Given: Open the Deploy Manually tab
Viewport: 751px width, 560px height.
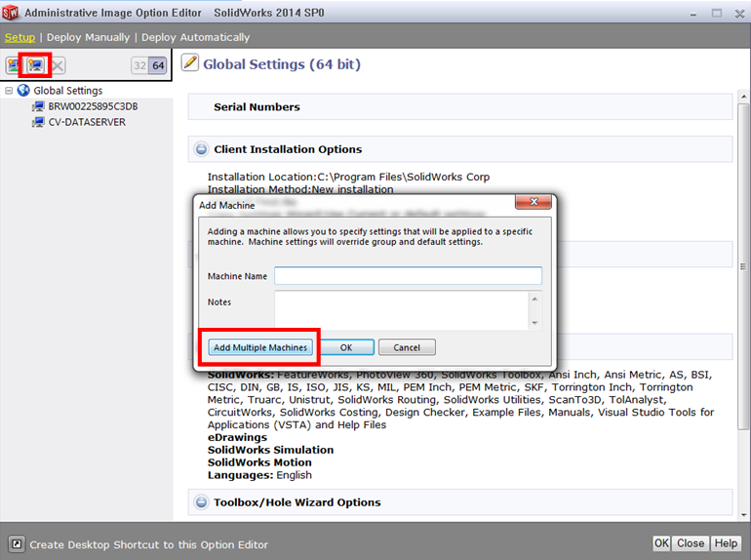Looking at the screenshot, I should coord(88,37).
